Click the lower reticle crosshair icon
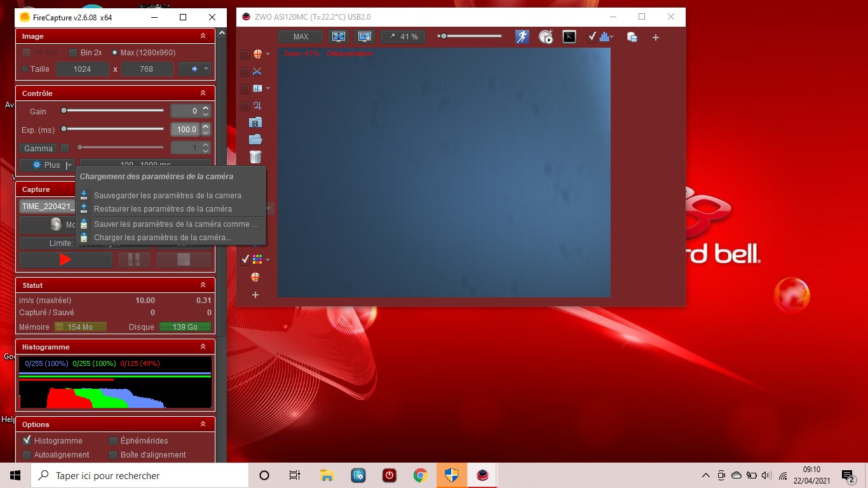This screenshot has width=868, height=488. tap(255, 277)
